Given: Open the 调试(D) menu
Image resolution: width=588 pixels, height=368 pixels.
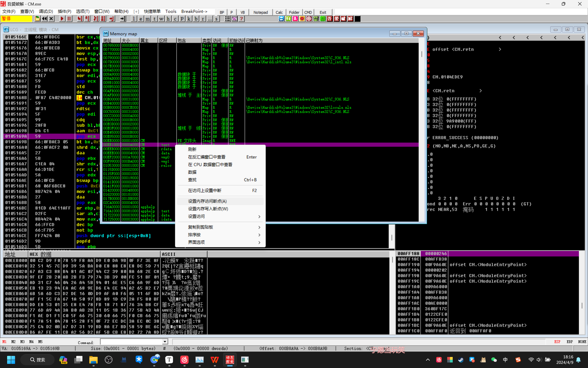Looking at the screenshot, I should [46, 11].
